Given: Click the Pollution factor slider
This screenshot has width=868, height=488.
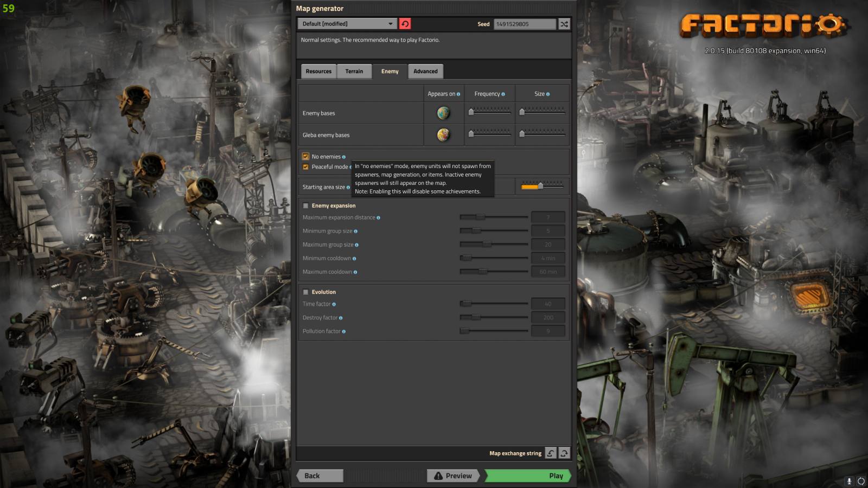Looking at the screenshot, I should [494, 331].
